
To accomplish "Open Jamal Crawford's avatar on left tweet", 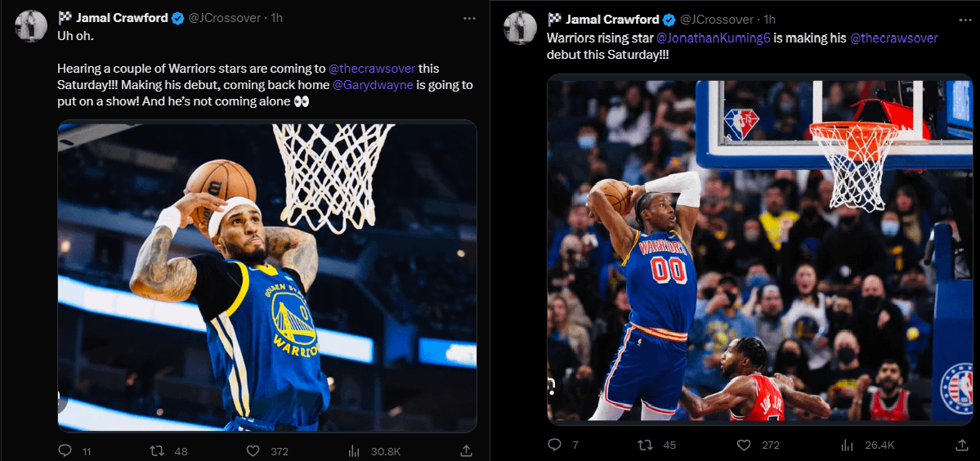I will click(x=31, y=27).
